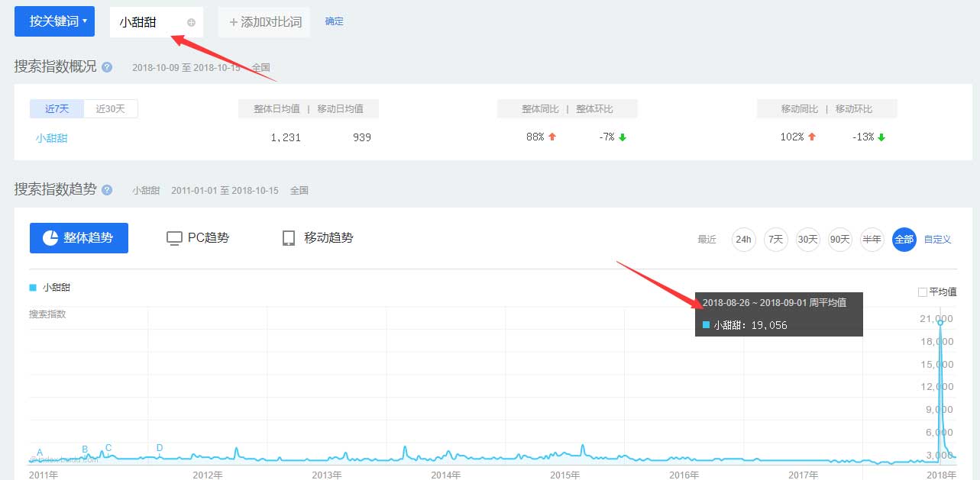Click the 移动趋势 mobile phone icon

click(289, 237)
